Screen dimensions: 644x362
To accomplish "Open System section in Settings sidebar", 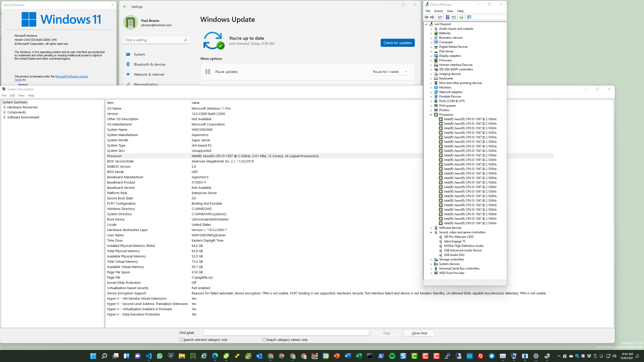I will [x=140, y=54].
